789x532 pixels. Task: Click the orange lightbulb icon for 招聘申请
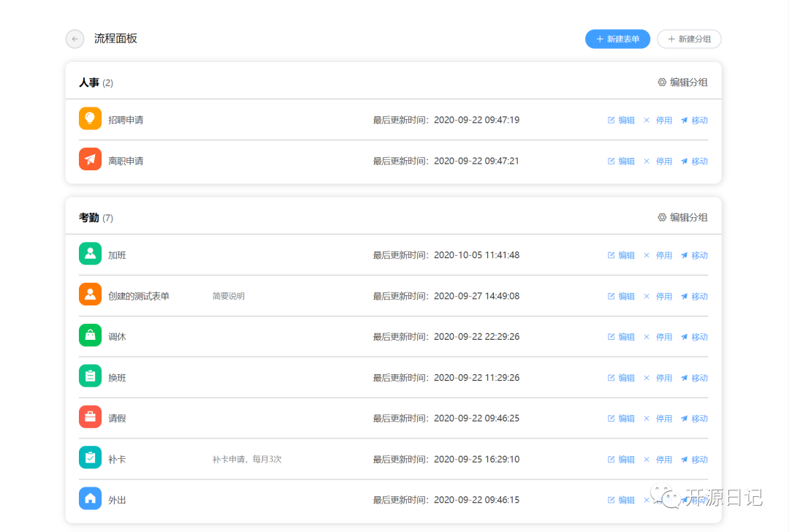90,119
